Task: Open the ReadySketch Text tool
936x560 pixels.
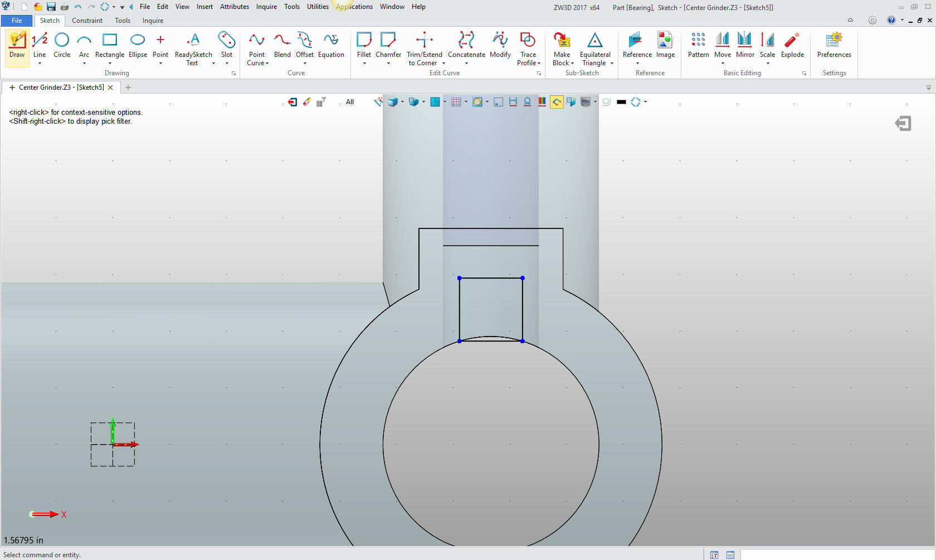Action: (193, 48)
